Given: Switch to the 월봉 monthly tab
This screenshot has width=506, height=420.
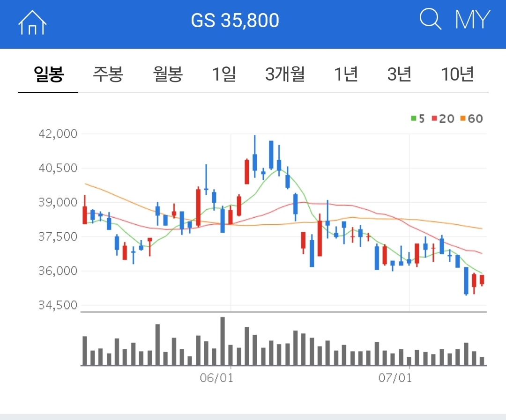Looking at the screenshot, I should tap(168, 74).
